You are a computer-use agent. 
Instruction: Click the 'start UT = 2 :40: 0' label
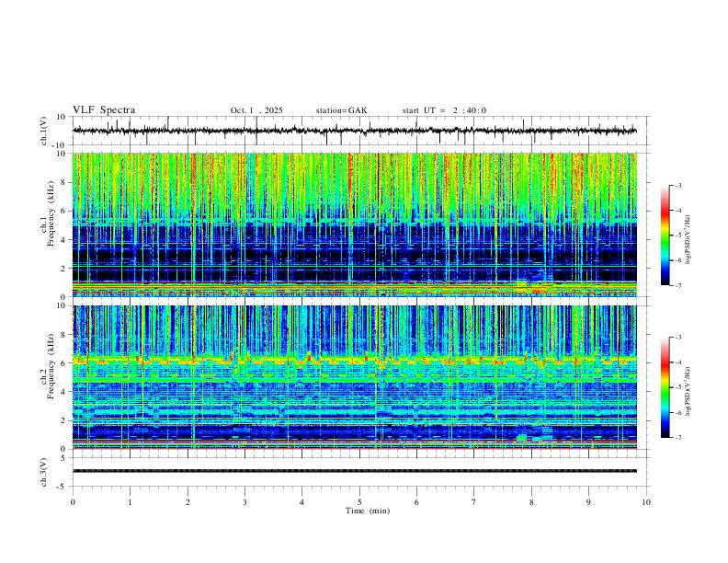pos(444,110)
